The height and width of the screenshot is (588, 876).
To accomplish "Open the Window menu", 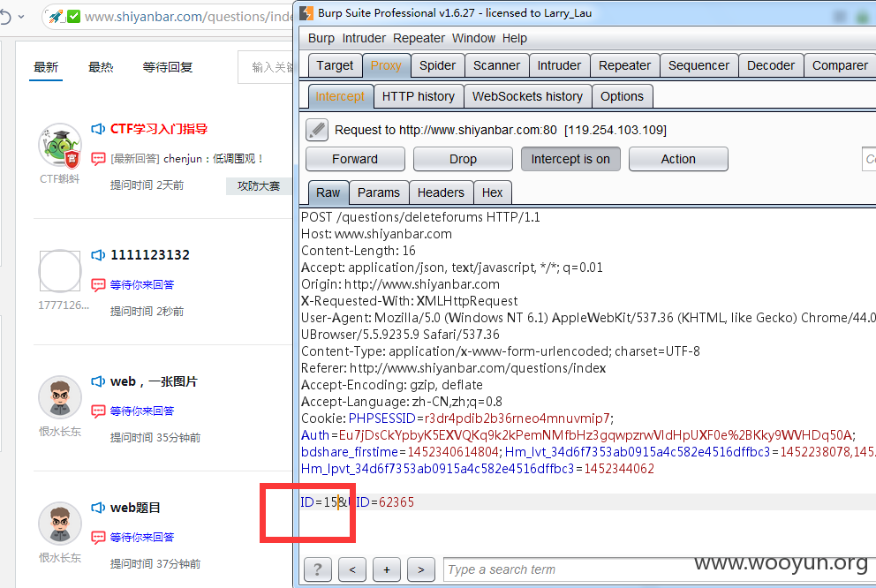I will [x=473, y=38].
